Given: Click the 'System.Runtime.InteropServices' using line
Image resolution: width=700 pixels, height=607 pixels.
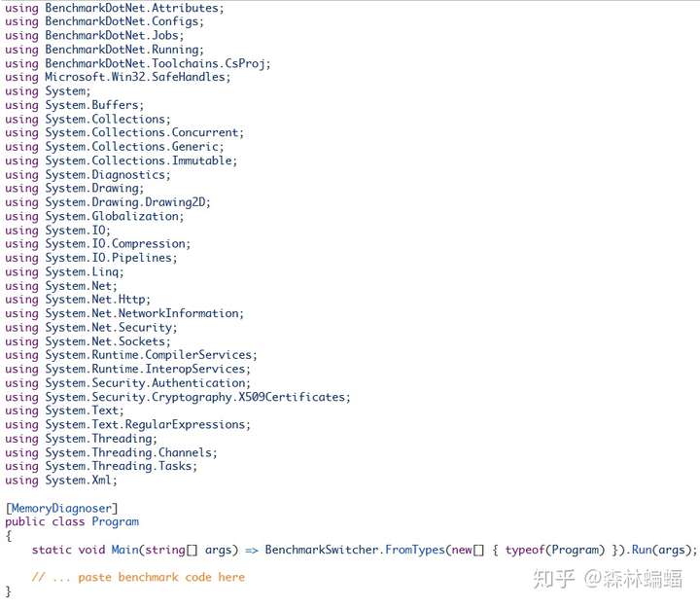Looking at the screenshot, I should coord(127,370).
